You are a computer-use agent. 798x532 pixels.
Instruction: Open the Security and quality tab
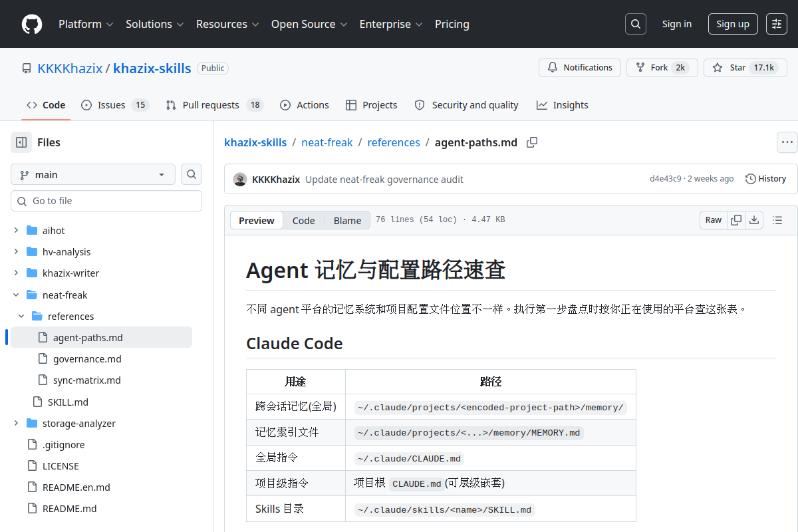[x=466, y=105]
